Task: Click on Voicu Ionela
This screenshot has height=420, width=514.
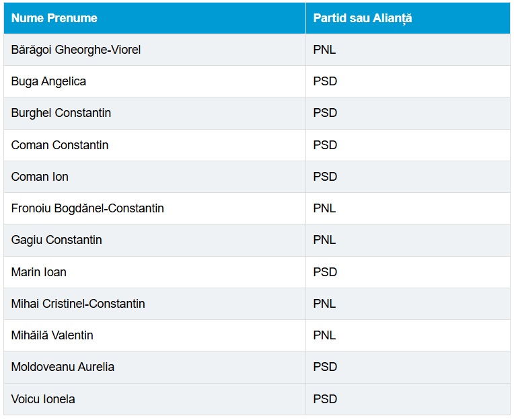Action: coord(43,399)
